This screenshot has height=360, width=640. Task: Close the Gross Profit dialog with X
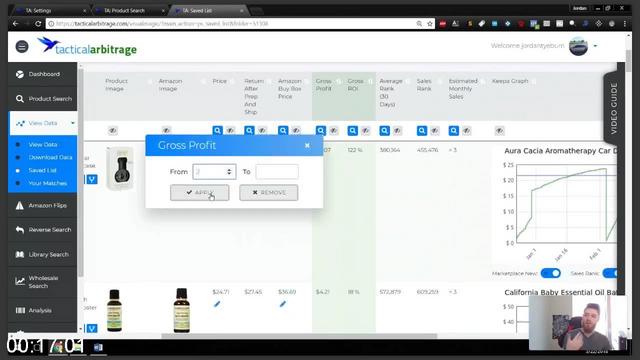coord(307,145)
